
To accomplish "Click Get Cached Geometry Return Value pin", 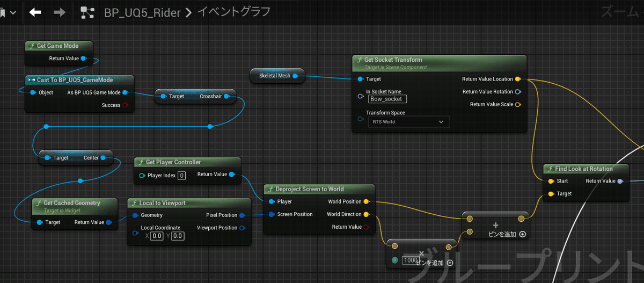I will pyautogui.click(x=109, y=222).
